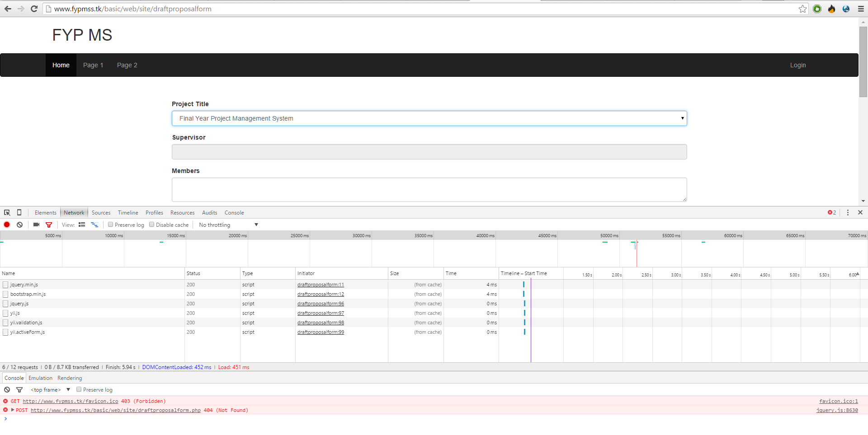Image resolution: width=868 pixels, height=435 pixels.
Task: Open the Console tab in main toolbar
Action: [234, 212]
